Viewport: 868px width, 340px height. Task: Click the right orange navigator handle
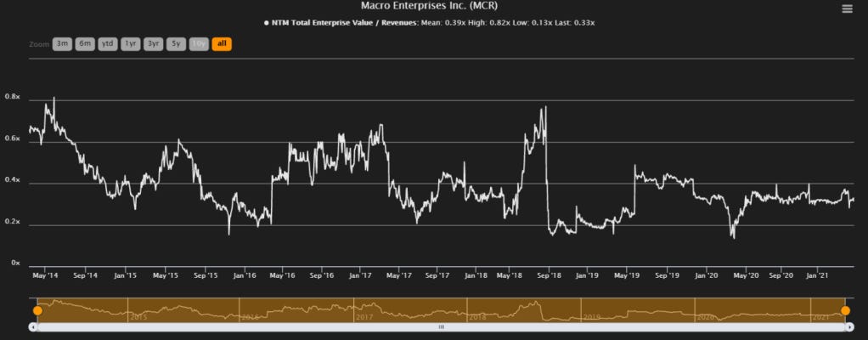(x=845, y=310)
